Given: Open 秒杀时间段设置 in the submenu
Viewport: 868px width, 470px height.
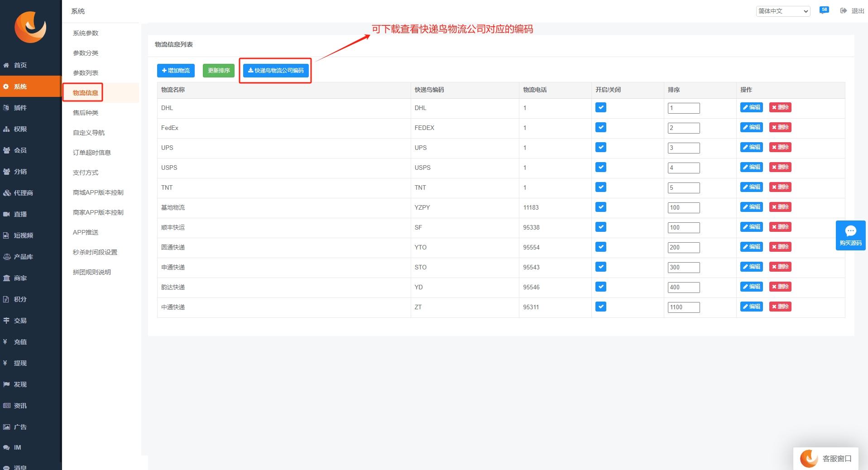Looking at the screenshot, I should (95, 252).
